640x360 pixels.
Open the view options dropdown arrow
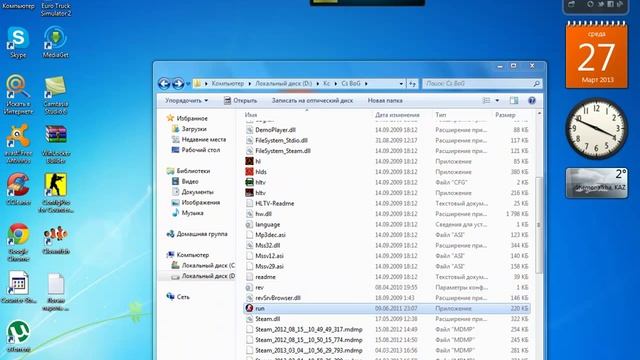point(497,100)
